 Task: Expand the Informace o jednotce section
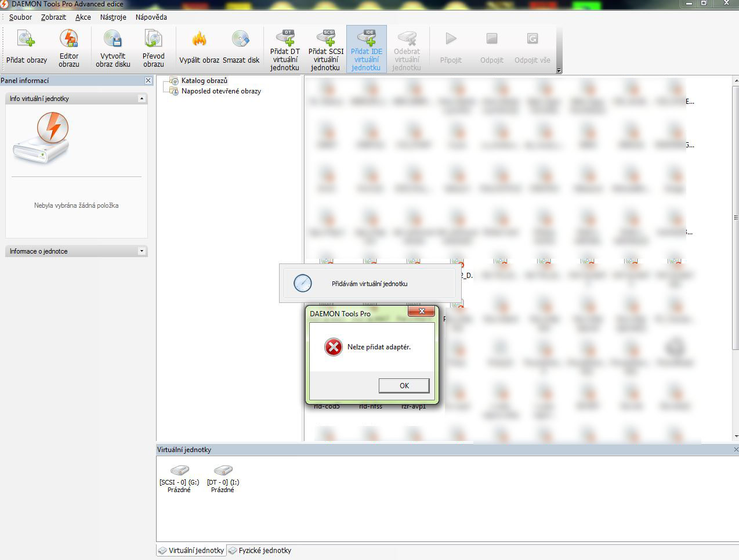(142, 251)
